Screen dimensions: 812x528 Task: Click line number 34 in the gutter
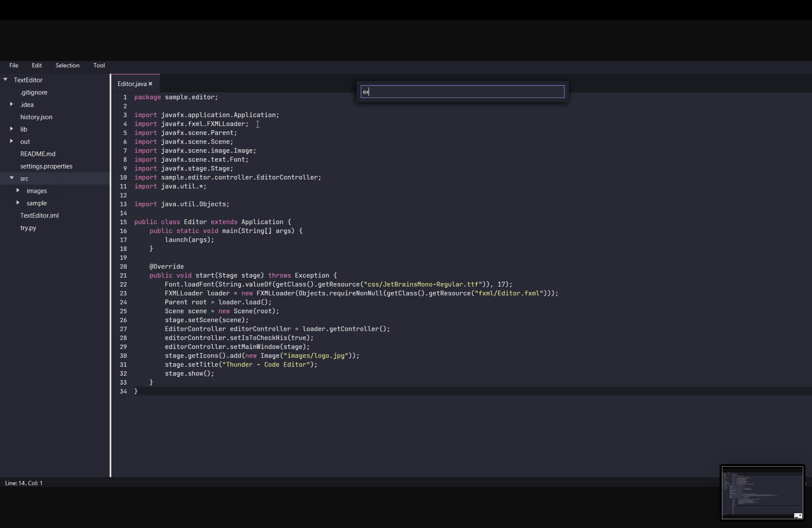pos(123,392)
